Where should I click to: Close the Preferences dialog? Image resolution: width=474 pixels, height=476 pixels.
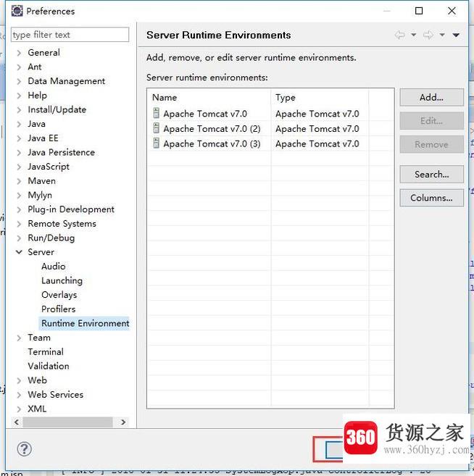pyautogui.click(x=452, y=11)
